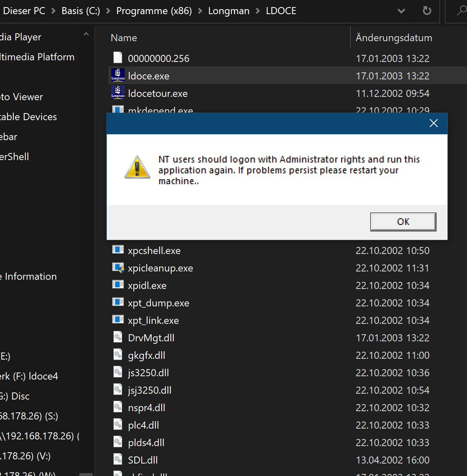Open the address bar history dropdown

401,11
